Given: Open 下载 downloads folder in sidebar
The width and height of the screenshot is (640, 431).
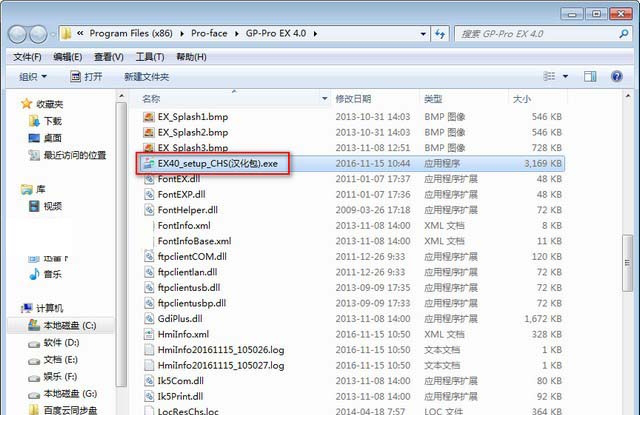Looking at the screenshot, I should point(46,121).
